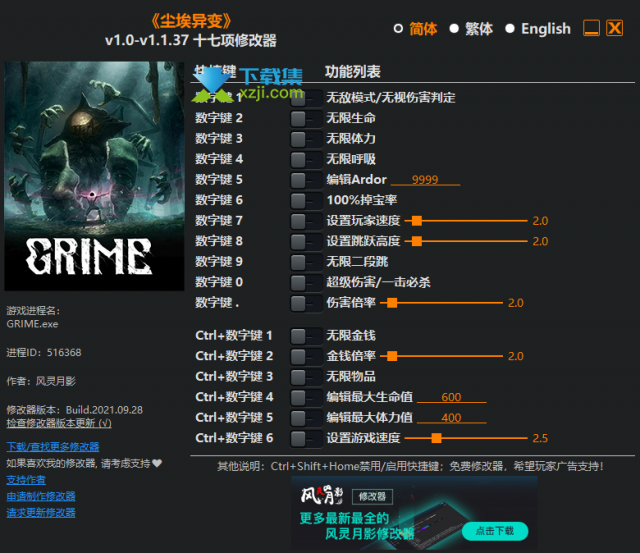Toggle 编辑最大生命值 switch

(306, 398)
